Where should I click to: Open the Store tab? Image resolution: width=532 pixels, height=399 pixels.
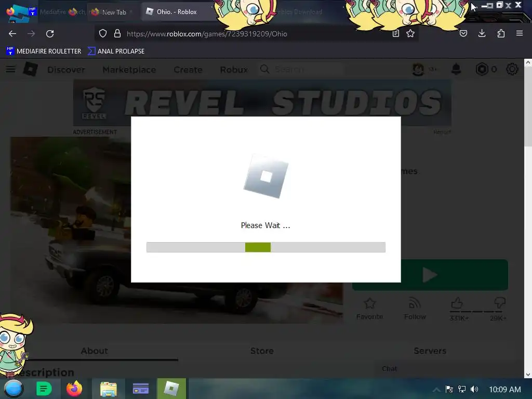[262, 351]
